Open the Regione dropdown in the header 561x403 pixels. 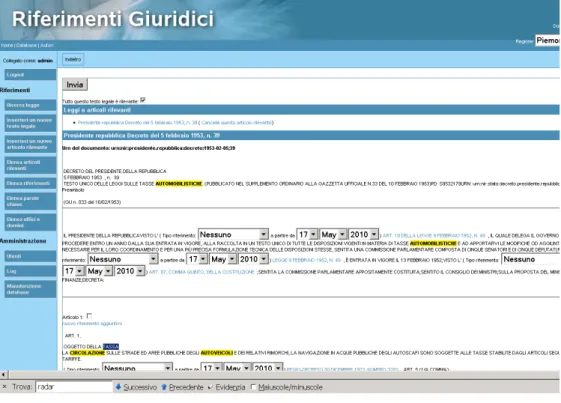tap(547, 40)
